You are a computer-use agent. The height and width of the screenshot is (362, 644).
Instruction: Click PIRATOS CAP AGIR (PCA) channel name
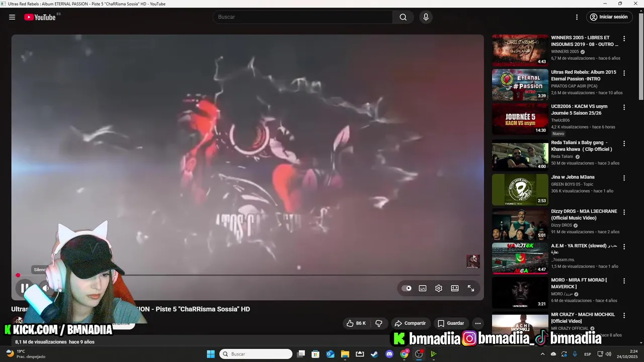click(x=574, y=86)
